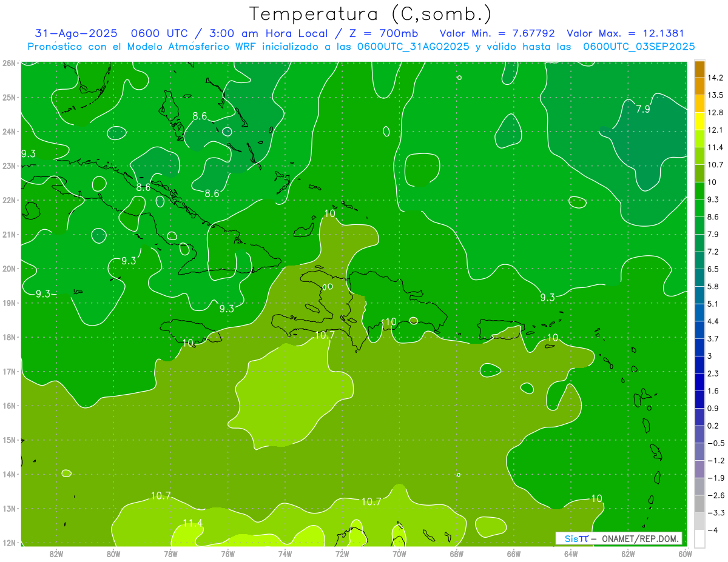This screenshot has width=728, height=562.
Task: Click the 26N latitude axis label
Action: click(x=9, y=62)
